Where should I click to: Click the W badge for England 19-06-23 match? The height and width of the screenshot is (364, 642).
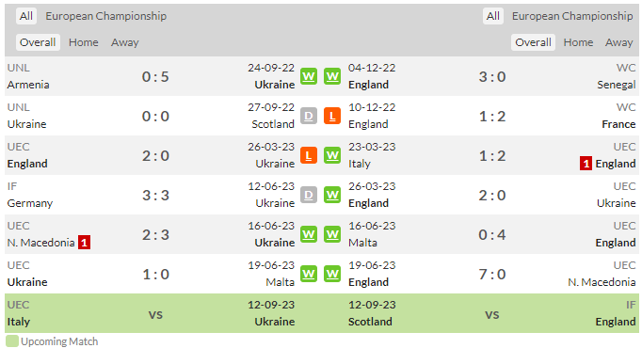point(332,274)
